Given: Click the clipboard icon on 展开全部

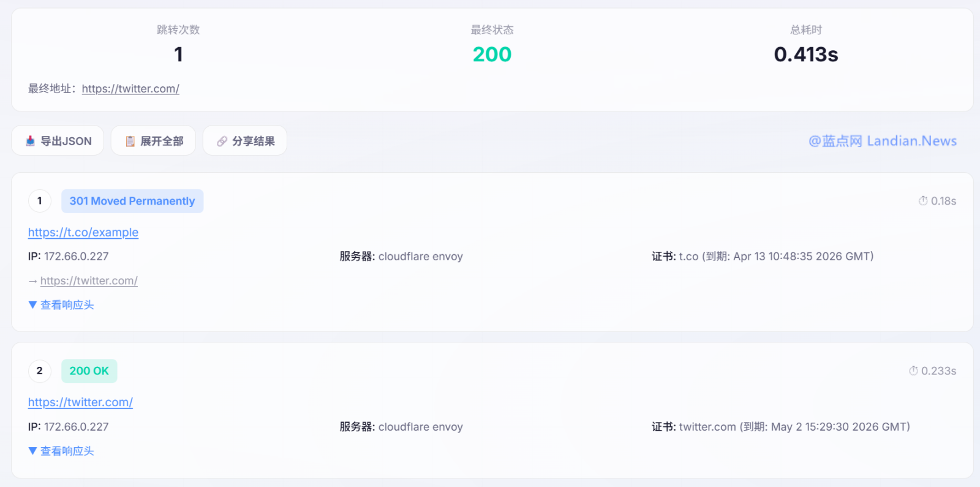Looking at the screenshot, I should (x=130, y=142).
